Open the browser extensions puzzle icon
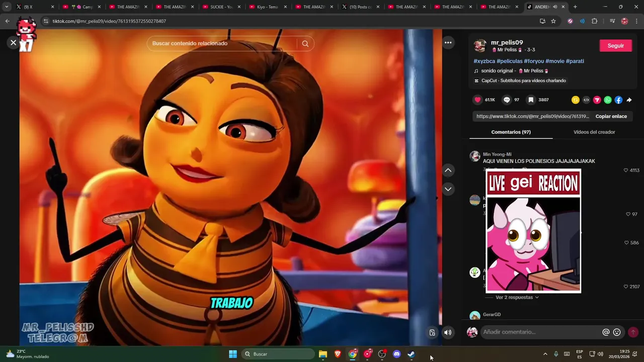 pos(594,21)
